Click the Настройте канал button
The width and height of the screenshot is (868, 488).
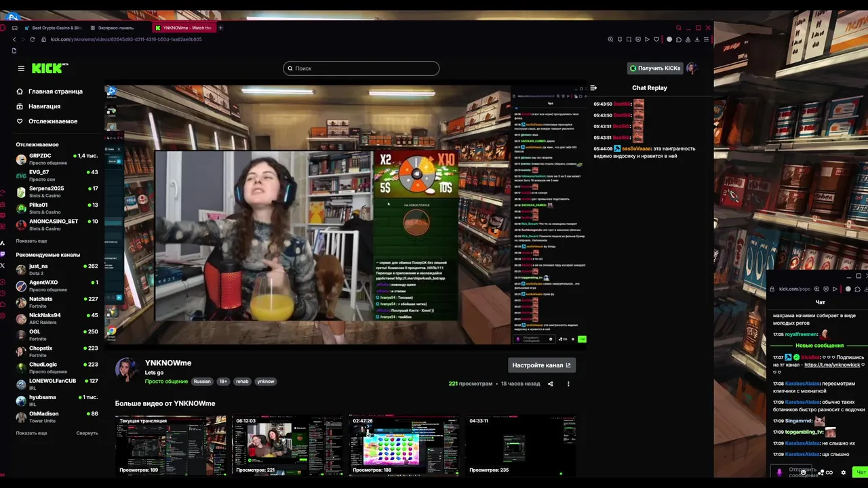tap(542, 365)
